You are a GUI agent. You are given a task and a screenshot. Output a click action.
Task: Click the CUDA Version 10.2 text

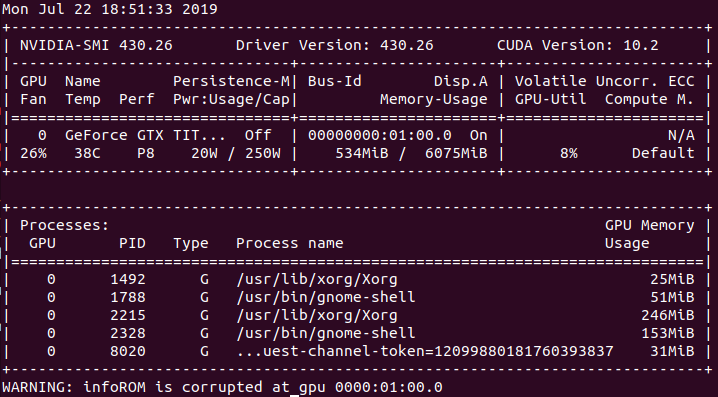pos(578,45)
